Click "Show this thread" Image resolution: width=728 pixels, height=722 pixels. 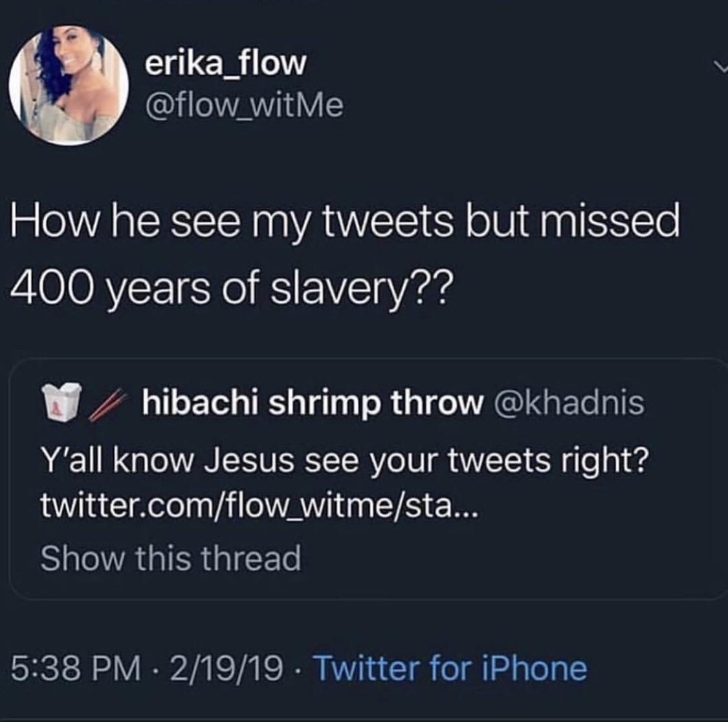coord(170,558)
